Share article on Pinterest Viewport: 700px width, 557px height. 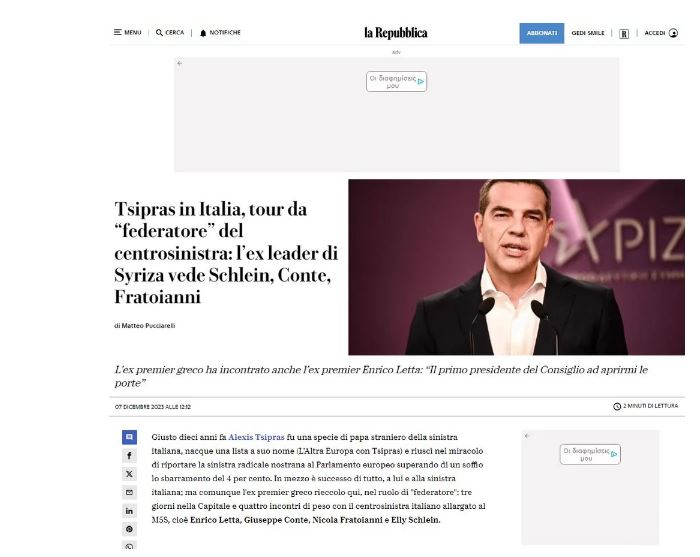(x=129, y=529)
